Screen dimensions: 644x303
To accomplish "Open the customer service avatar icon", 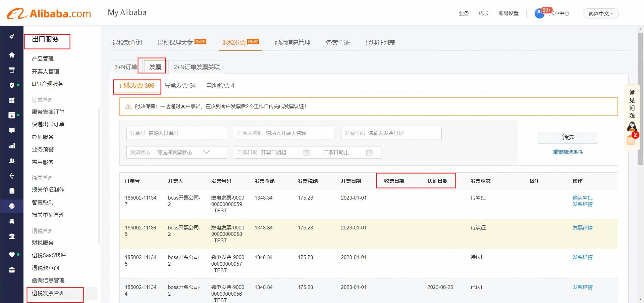I will pos(632,127).
